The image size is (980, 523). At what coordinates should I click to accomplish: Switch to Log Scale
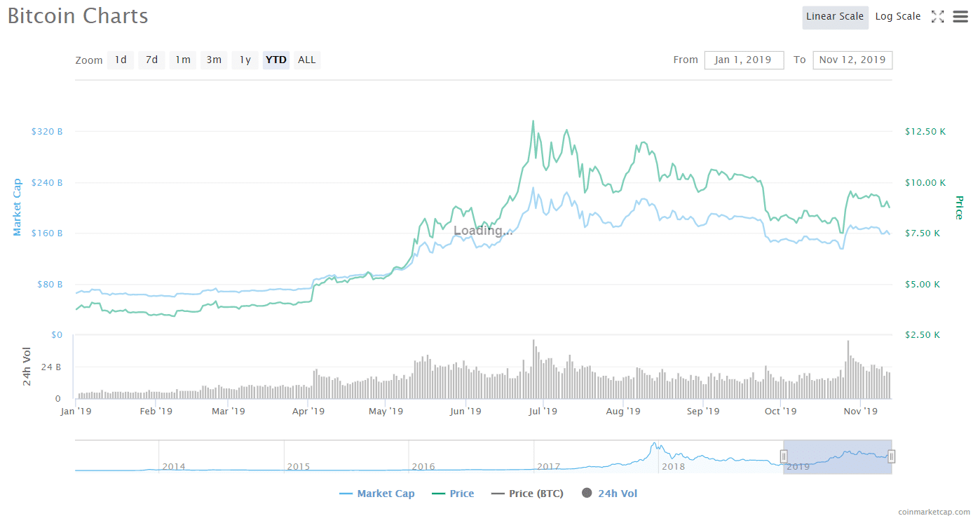click(898, 17)
